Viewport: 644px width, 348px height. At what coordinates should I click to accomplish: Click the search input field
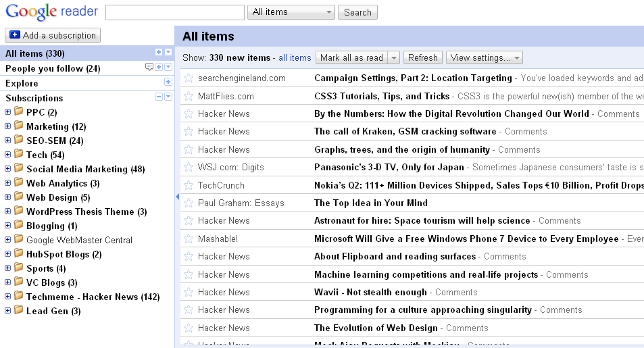[175, 12]
